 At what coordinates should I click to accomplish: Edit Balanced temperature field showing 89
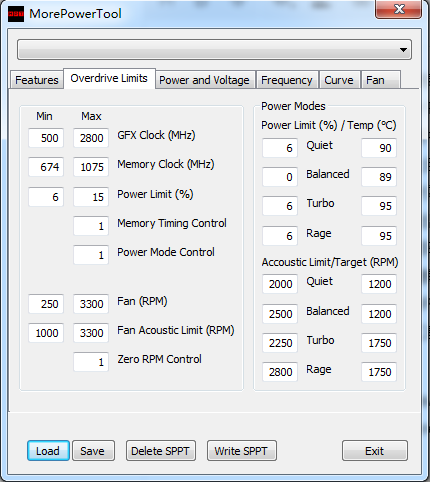tap(379, 177)
